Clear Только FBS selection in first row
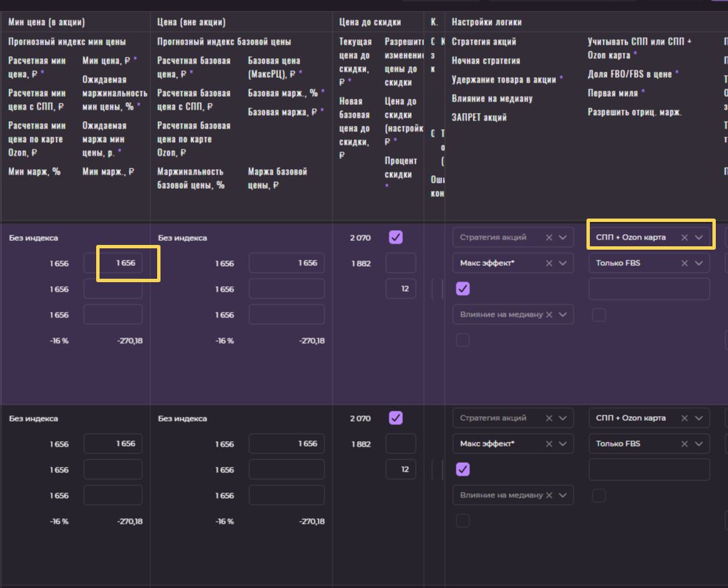Viewport: 728px width, 588px height. (x=685, y=263)
